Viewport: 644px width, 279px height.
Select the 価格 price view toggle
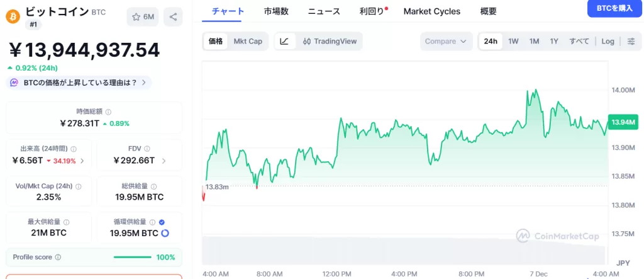click(x=216, y=42)
